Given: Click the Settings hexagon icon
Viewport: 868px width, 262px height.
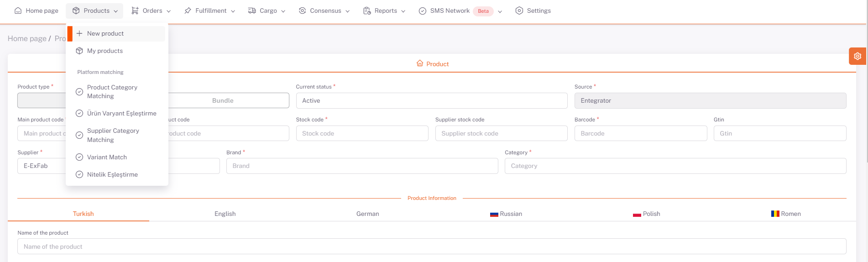Looking at the screenshot, I should pos(519,10).
